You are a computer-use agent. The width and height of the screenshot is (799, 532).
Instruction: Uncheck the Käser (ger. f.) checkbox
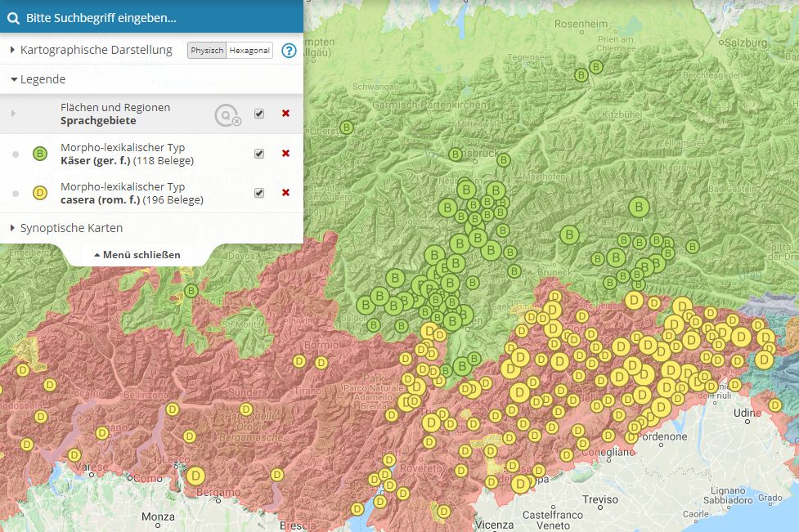(x=259, y=154)
